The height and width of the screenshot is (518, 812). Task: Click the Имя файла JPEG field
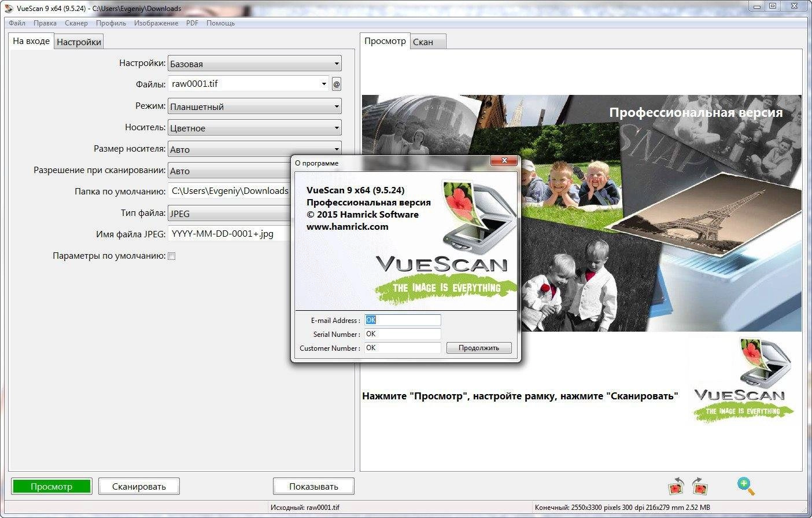point(229,234)
